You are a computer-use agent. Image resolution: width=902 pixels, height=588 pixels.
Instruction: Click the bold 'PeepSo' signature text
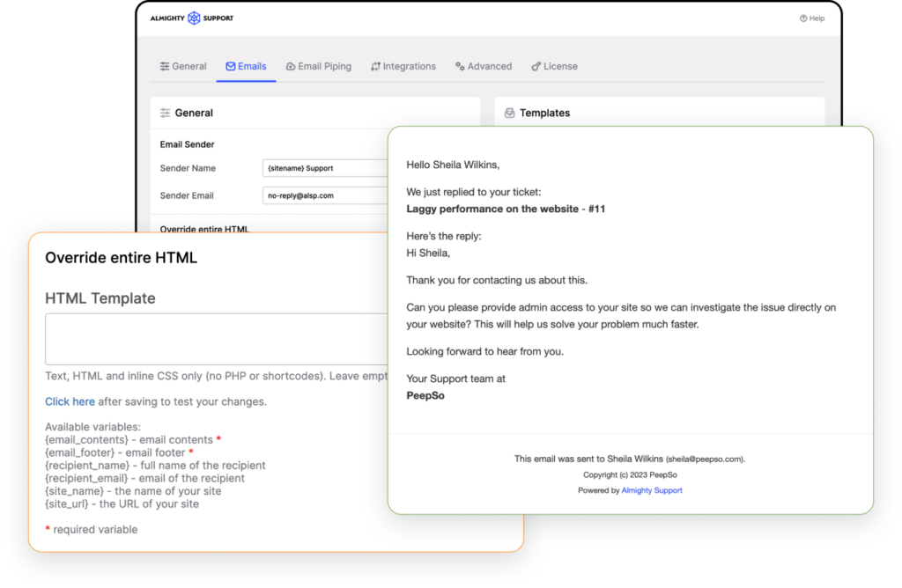(425, 395)
